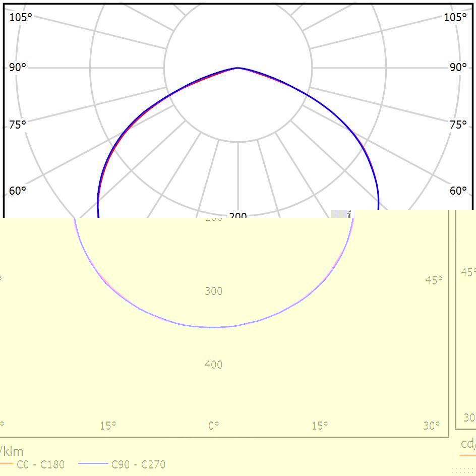
Task: Click the 300 label in the yellow diagram
Action: 213,291
